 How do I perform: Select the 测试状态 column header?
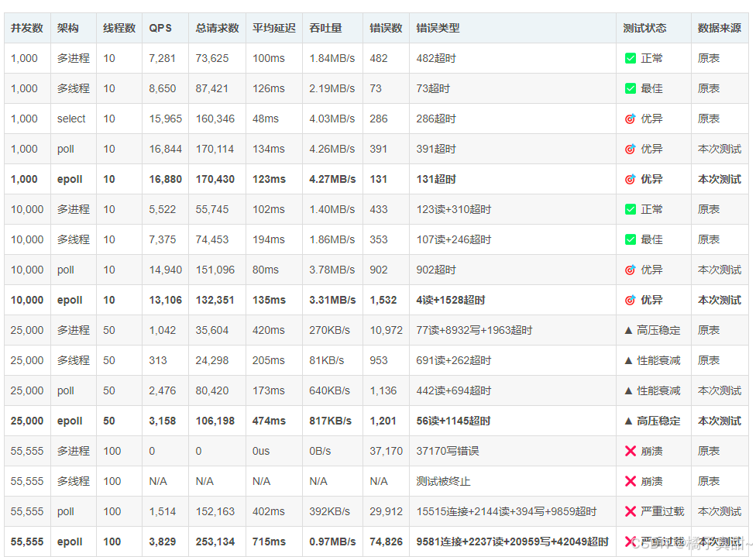644,28
